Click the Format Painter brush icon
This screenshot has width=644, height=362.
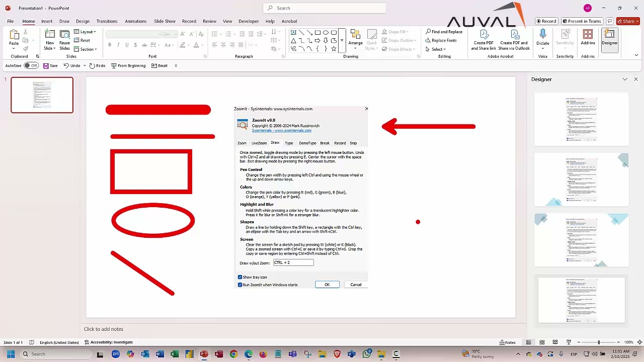tap(26, 49)
